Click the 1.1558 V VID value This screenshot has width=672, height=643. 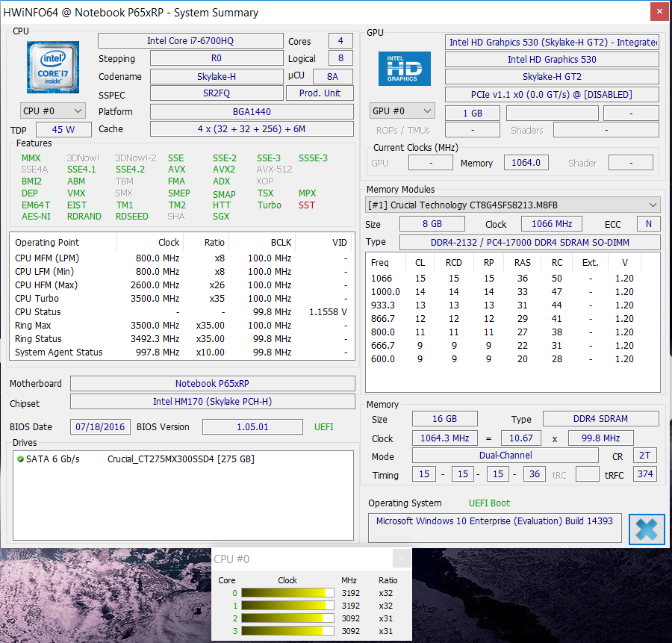tap(328, 312)
